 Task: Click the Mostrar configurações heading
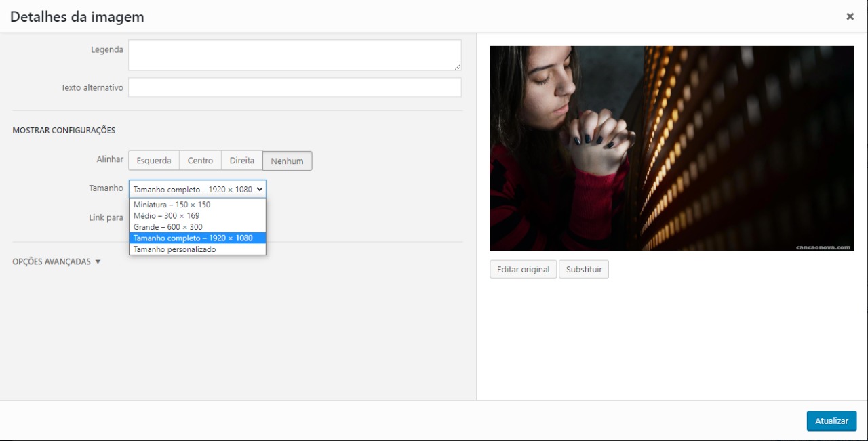pos(64,130)
